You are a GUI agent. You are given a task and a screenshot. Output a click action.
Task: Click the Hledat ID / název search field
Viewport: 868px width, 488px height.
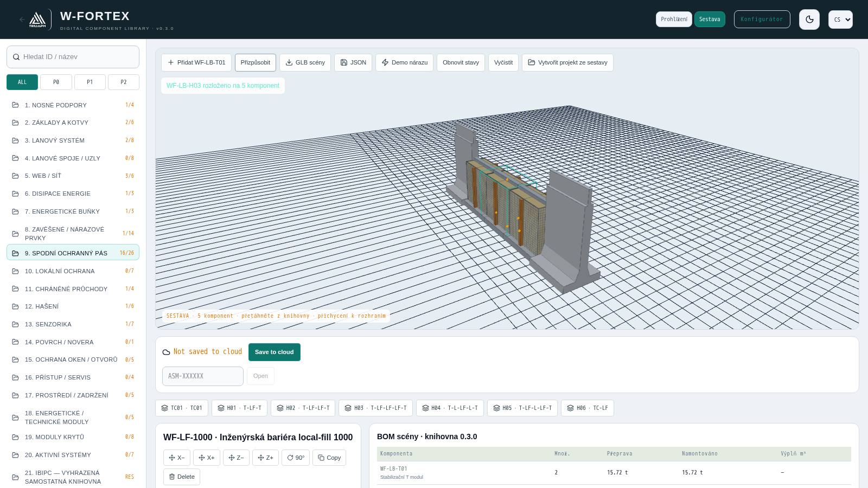tap(73, 56)
